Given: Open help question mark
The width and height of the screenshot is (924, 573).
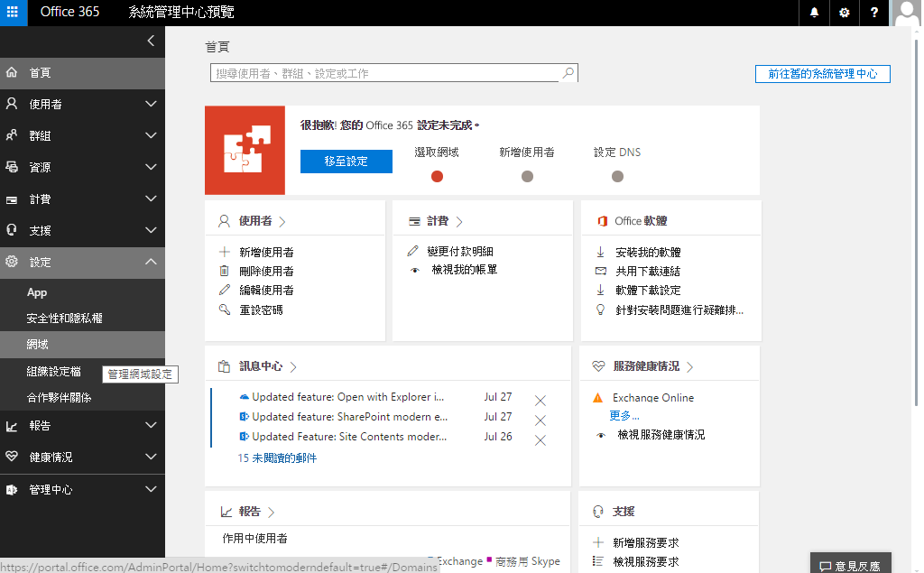Looking at the screenshot, I should [x=873, y=13].
